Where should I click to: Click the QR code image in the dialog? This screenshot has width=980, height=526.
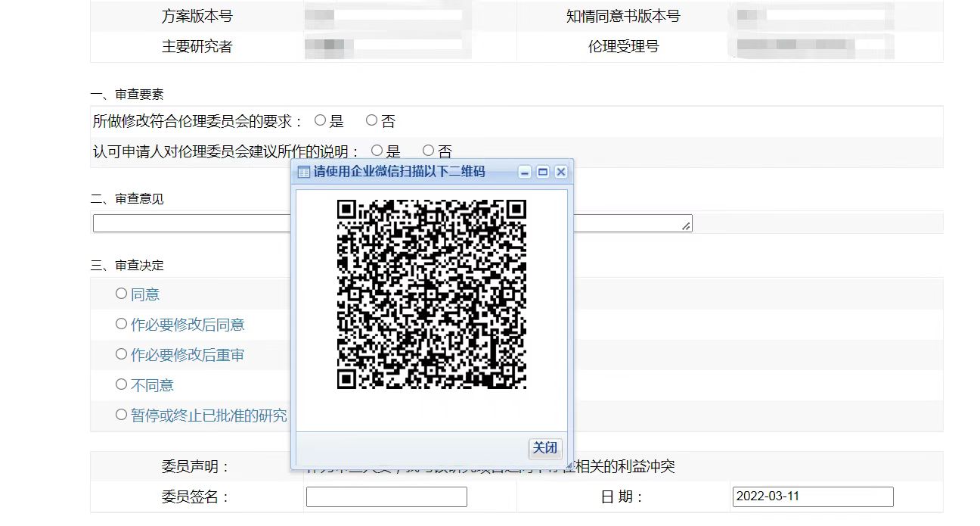(x=431, y=294)
